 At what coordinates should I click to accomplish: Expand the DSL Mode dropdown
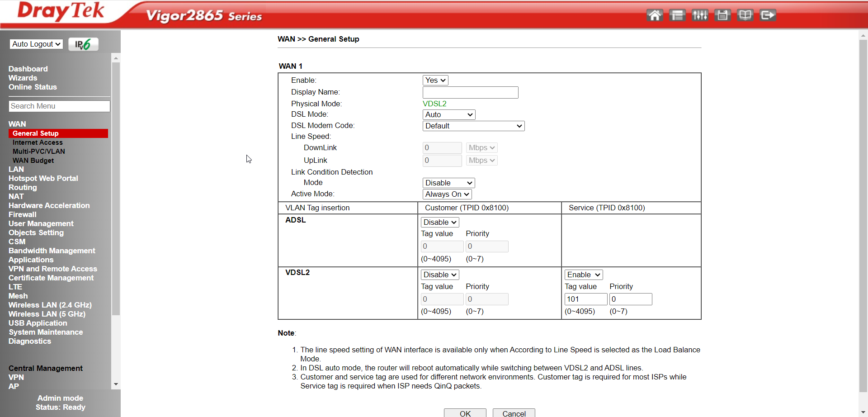click(x=448, y=115)
